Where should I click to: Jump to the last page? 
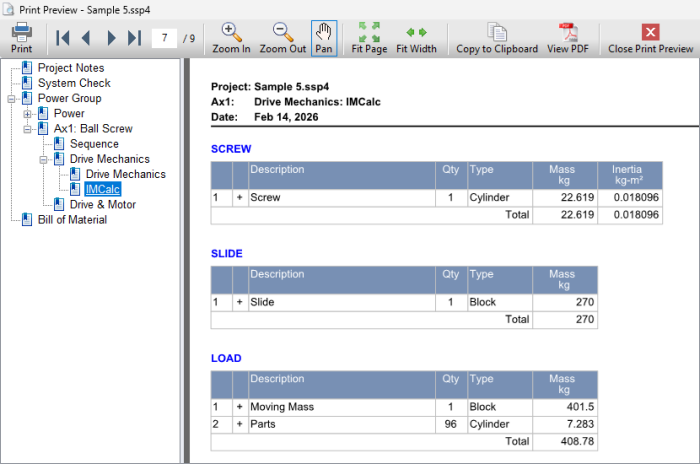point(135,38)
